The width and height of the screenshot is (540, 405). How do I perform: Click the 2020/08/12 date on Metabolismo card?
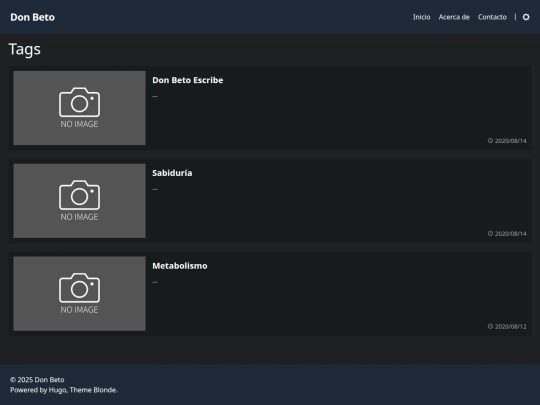[511, 326]
